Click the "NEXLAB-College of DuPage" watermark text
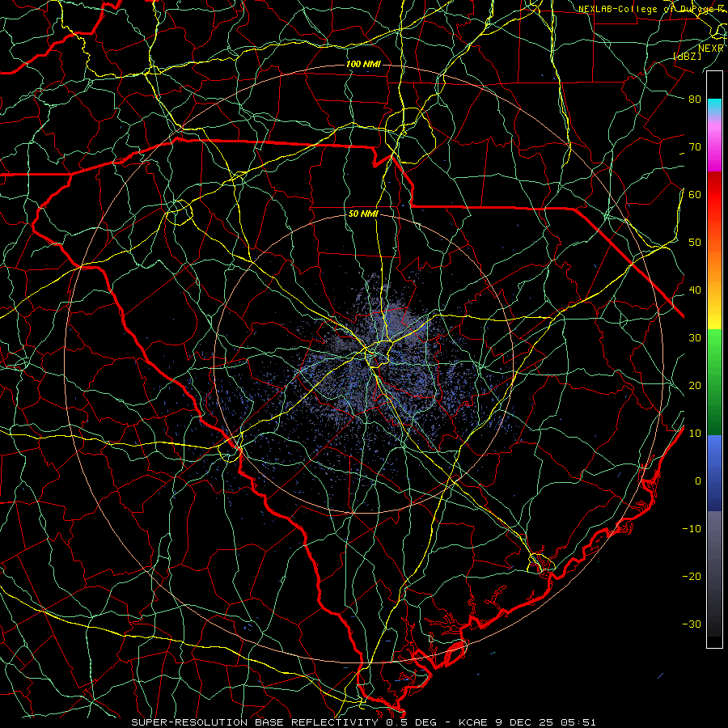Screen dimensions: 728x728 tap(648, 9)
